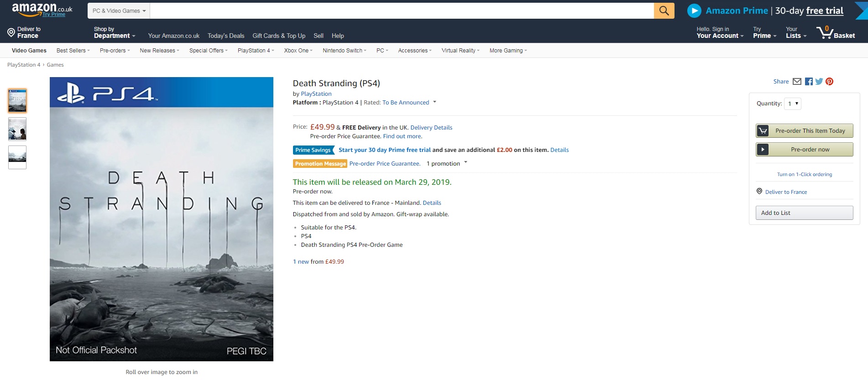Open the Quantity selector

(x=793, y=104)
